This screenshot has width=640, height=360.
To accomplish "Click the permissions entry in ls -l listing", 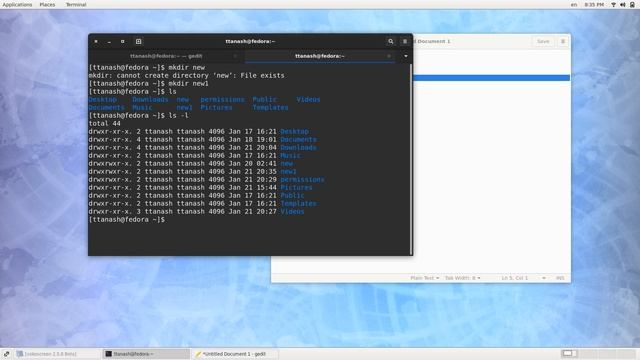I will pyautogui.click(x=302, y=180).
